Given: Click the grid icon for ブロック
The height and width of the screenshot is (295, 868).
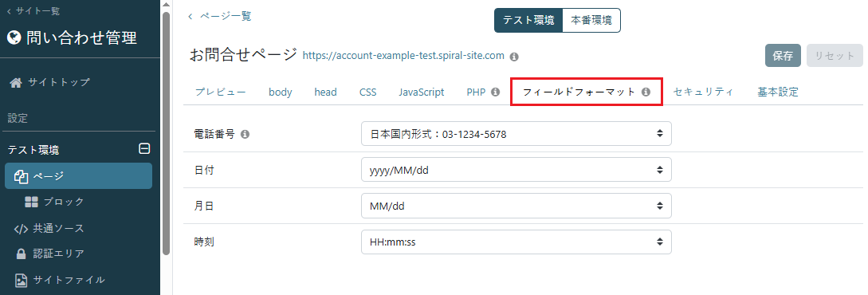Looking at the screenshot, I should 32,202.
